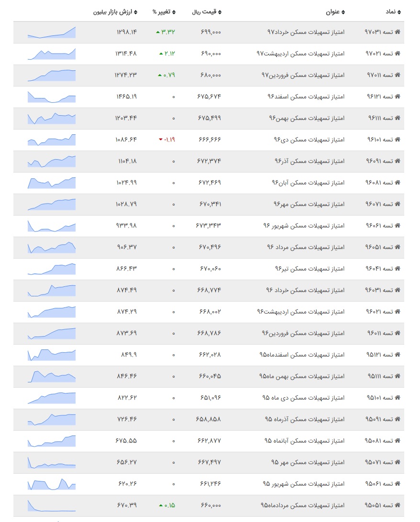Click the ۶۹۹,۰۰۰ price cell
Image resolution: width=420 pixels, height=522 pixels.
pos(211,33)
